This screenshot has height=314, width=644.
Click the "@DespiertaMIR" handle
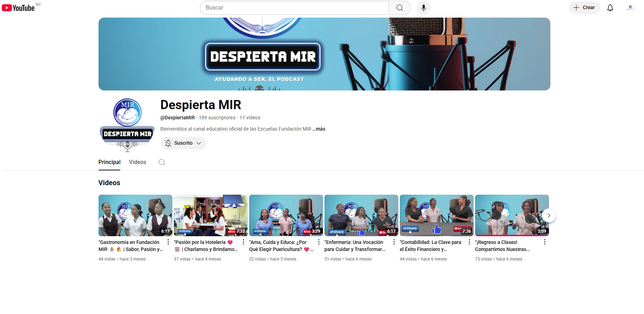(177, 118)
